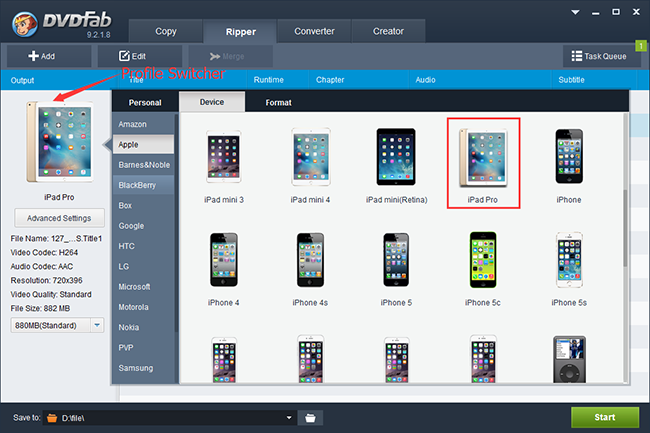Select Barnes&Noble in the brand list

(x=143, y=164)
